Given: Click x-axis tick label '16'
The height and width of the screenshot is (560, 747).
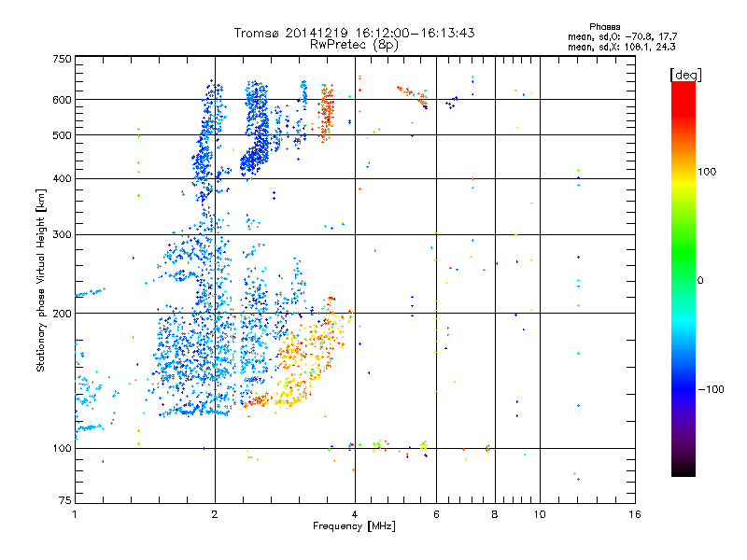Looking at the screenshot, I should pyautogui.click(x=635, y=514).
